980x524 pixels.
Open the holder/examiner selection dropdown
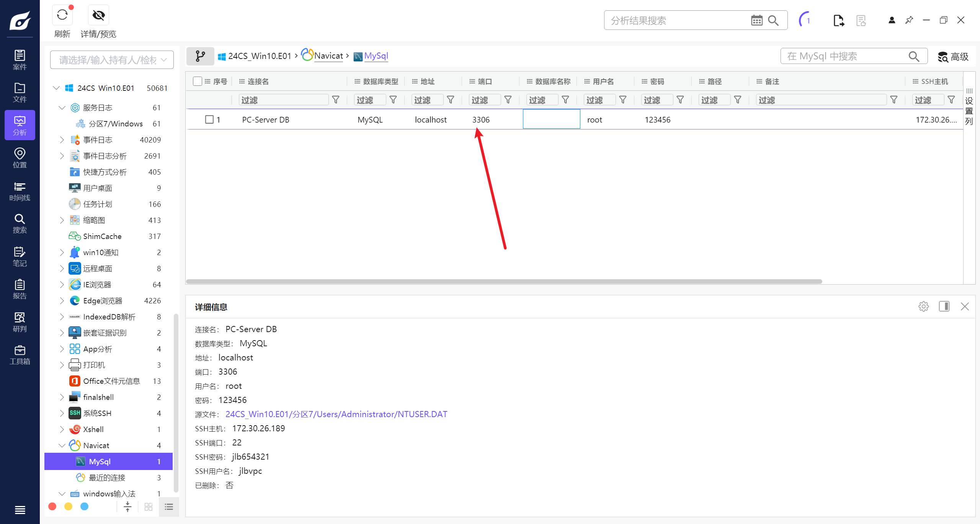112,60
